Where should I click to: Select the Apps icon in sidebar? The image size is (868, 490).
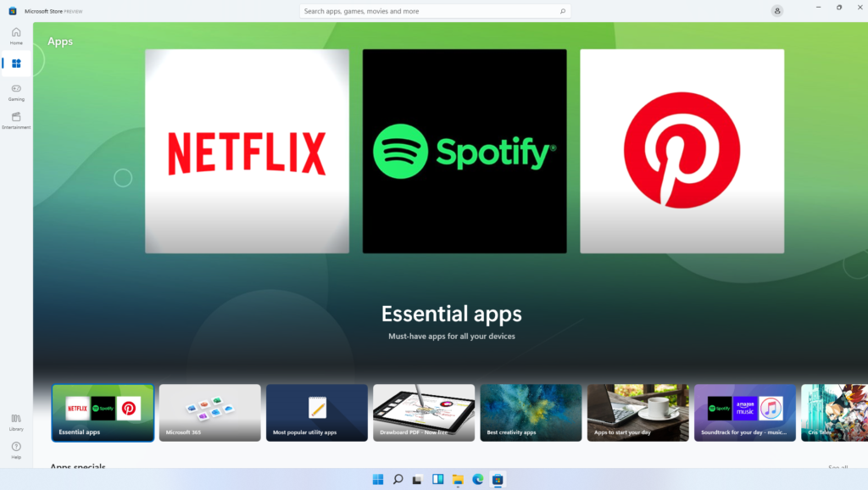(16, 64)
